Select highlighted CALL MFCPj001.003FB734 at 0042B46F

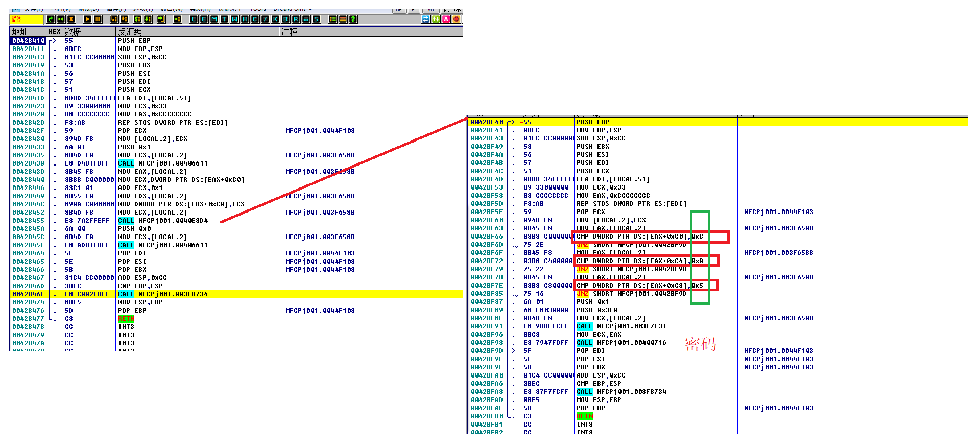163,294
